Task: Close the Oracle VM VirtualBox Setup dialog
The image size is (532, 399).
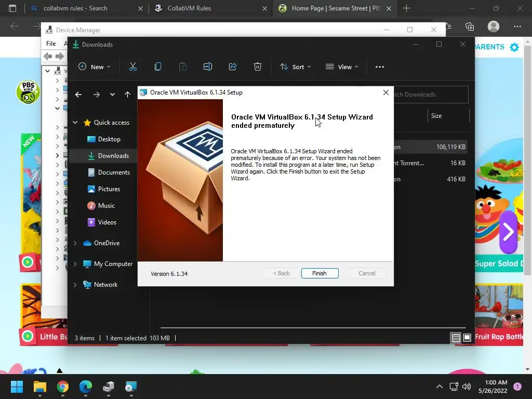Action: 386,92
